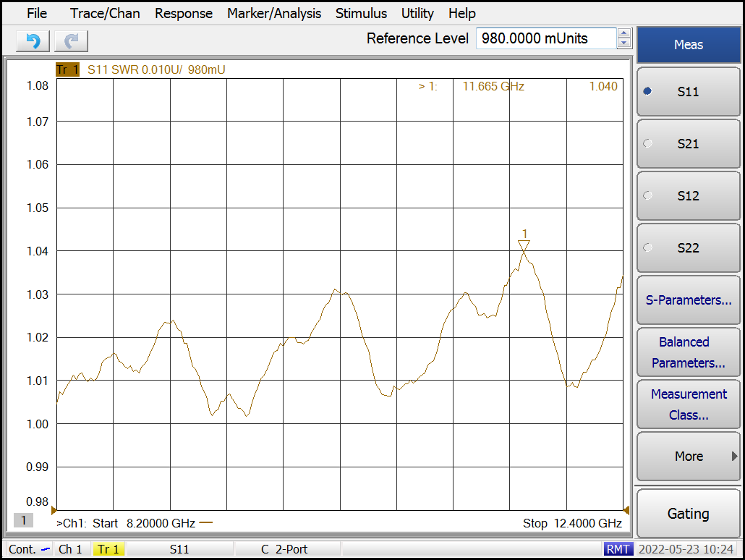Click the window number 1 box icon

point(23,520)
